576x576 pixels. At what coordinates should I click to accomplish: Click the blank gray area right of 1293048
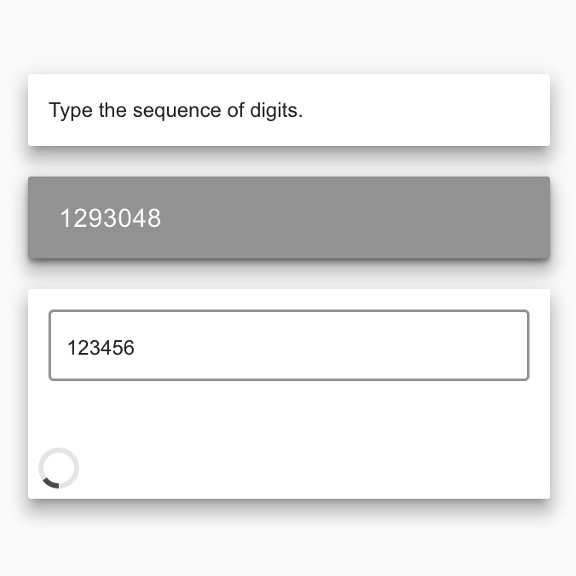pos(353,218)
